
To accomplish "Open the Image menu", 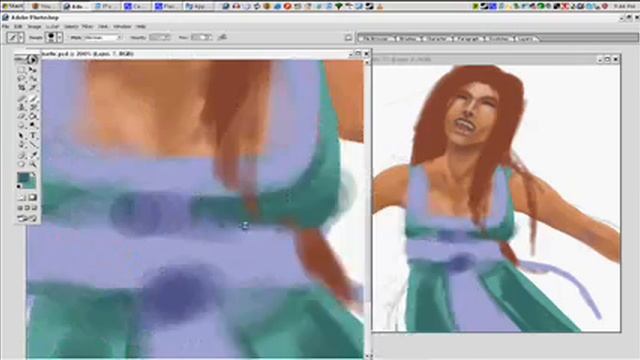I will tap(34, 27).
